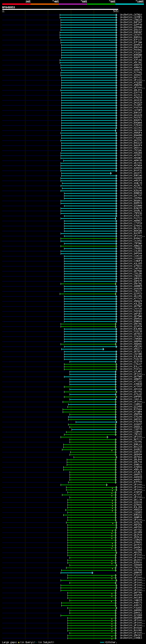Open hit UniRef100_Q875W5
The width and height of the screenshot is (146, 644).
point(131,376)
